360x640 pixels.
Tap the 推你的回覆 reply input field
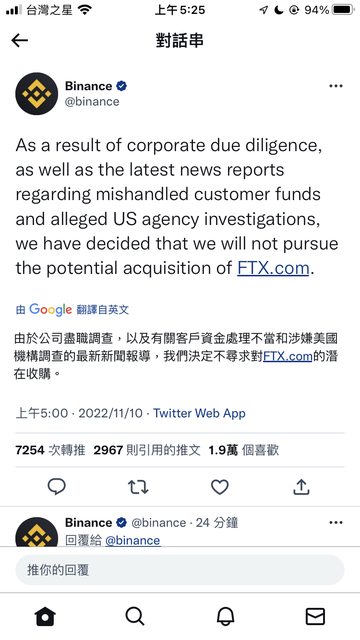pos(180,570)
